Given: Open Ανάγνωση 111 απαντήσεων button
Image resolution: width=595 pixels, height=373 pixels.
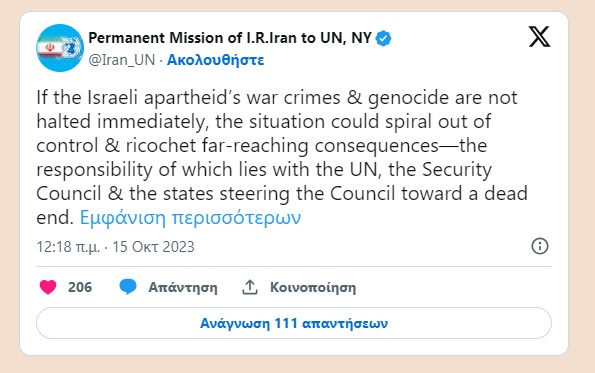Looking at the screenshot, I should (294, 323).
